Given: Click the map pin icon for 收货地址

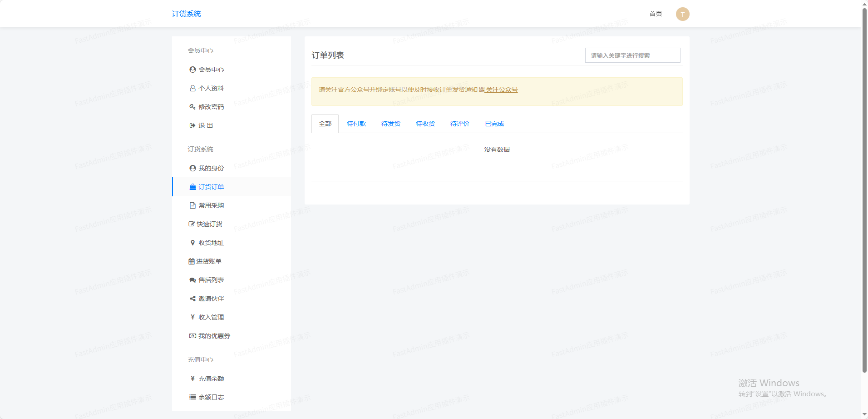Looking at the screenshot, I should (x=192, y=243).
